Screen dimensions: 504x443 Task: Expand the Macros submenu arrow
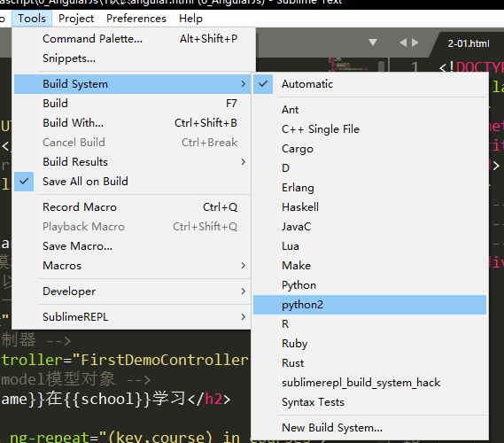click(244, 266)
